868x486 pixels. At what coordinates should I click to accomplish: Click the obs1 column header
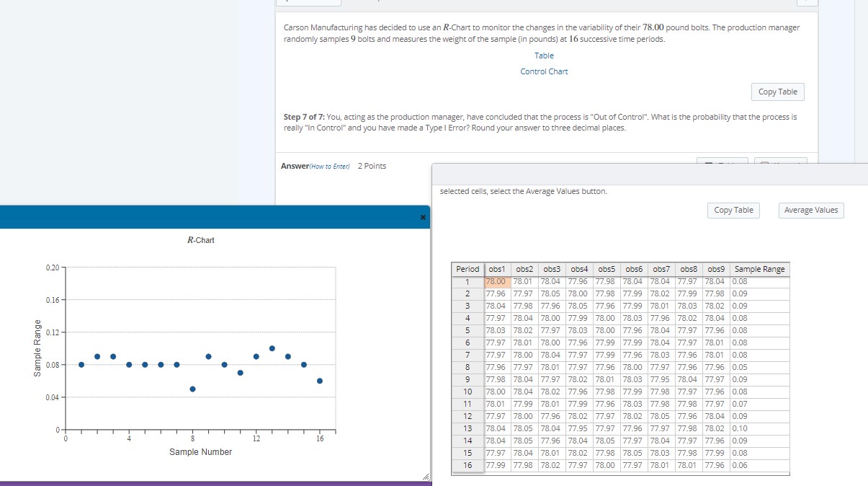tap(498, 269)
